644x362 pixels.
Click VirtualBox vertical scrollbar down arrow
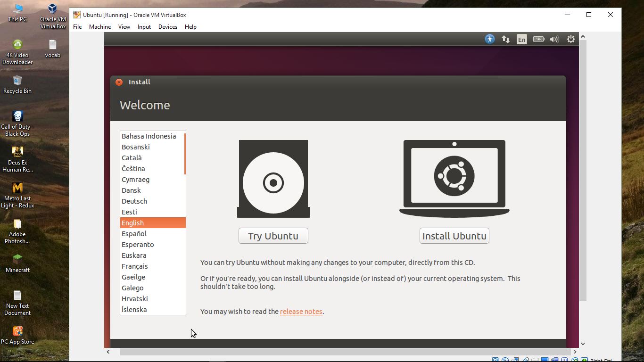(583, 344)
